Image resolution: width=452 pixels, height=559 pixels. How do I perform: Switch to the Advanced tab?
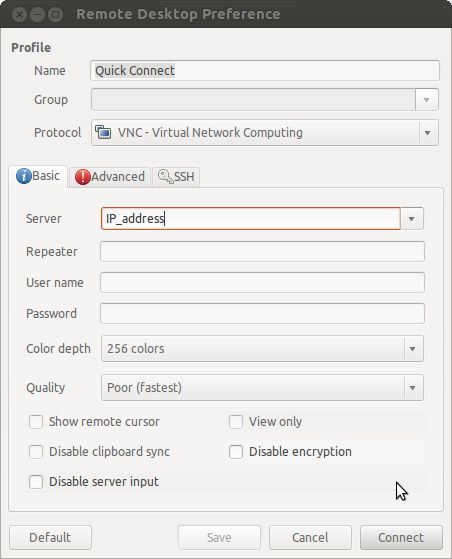(110, 177)
